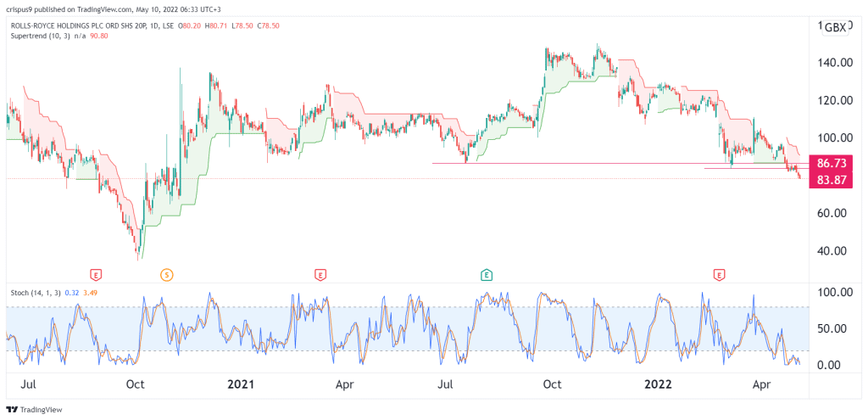Click the green earnings 'E' event marker
This screenshot has height=420, width=868.
coord(487,274)
